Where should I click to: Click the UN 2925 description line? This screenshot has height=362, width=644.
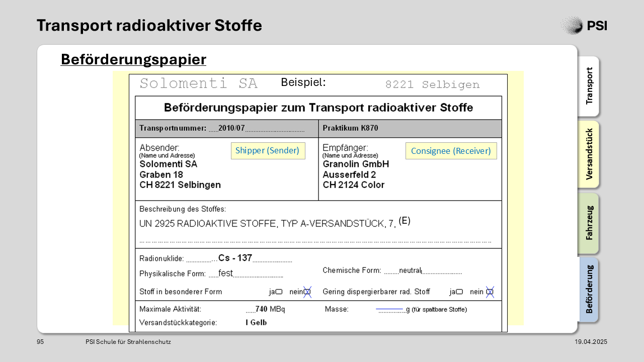pyautogui.click(x=268, y=224)
